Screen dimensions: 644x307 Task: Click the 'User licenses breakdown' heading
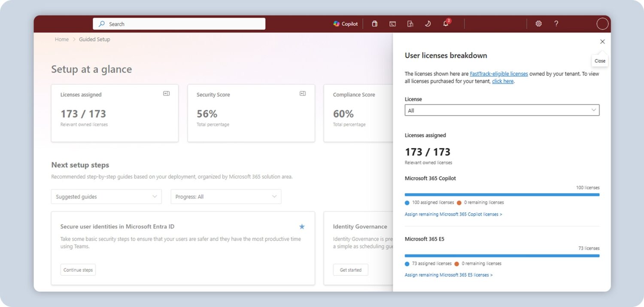click(446, 55)
